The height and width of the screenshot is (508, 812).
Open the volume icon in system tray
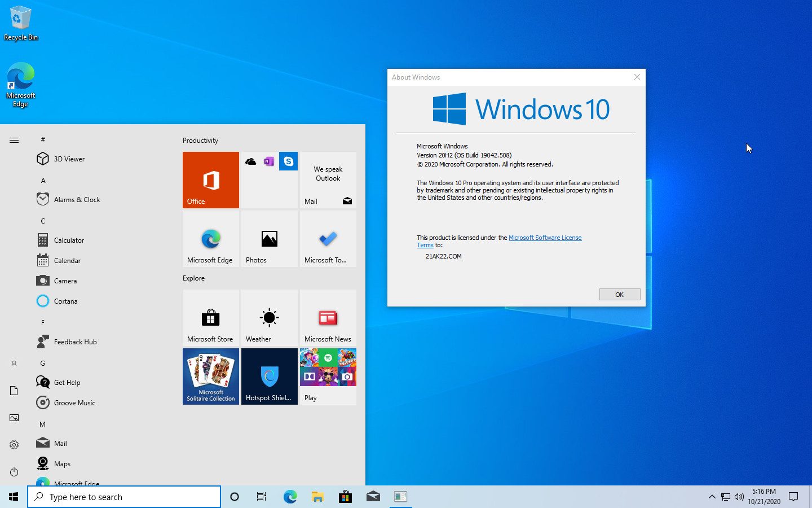[739, 497]
